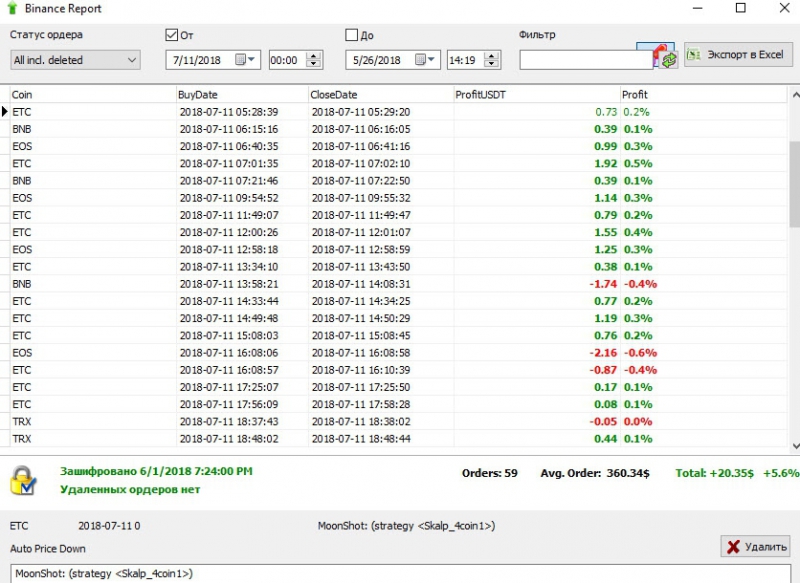Click profit value 0.08 in table
Image resolution: width=800 pixels, height=583 pixels.
(x=606, y=404)
